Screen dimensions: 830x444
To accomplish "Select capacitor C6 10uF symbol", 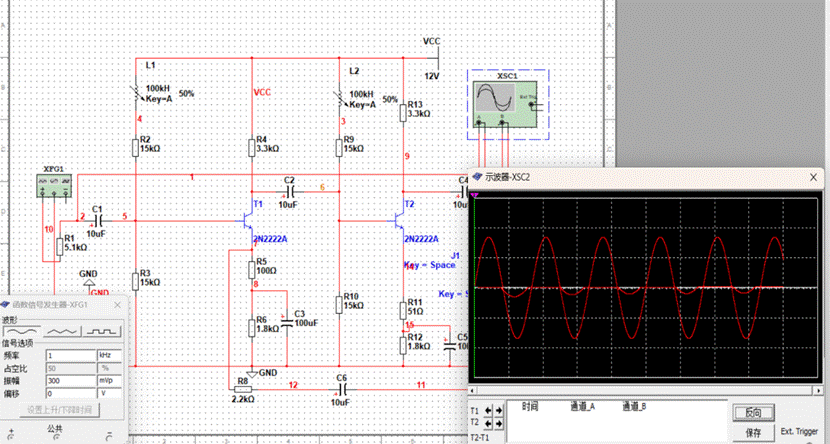I will click(x=342, y=390).
